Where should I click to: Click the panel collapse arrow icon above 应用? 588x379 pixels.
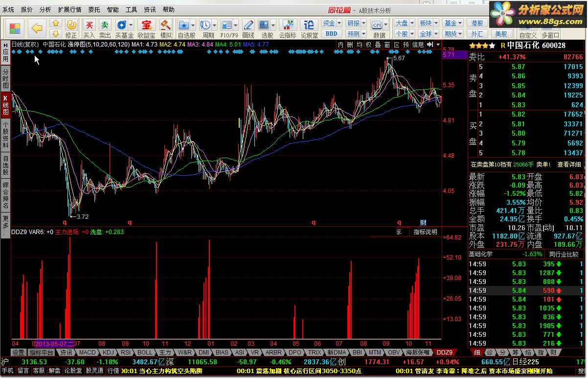tap(5, 44)
